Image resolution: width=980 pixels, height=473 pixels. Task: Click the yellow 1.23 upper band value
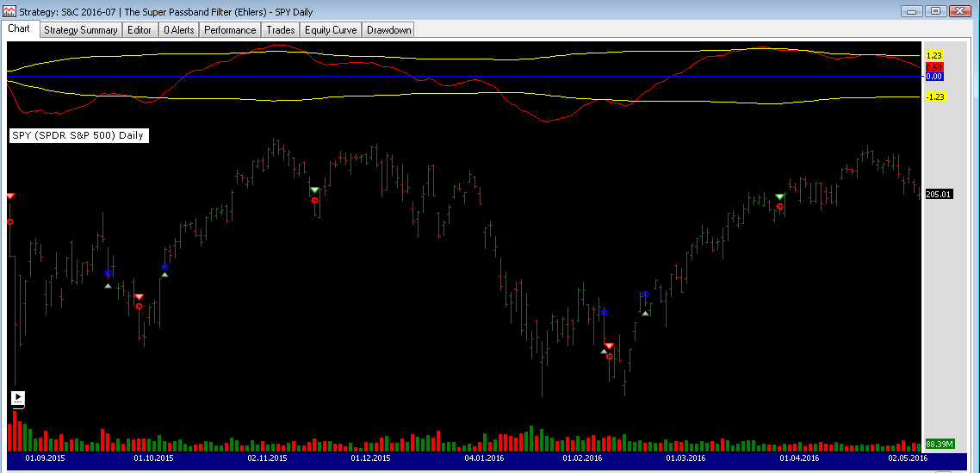coord(934,55)
